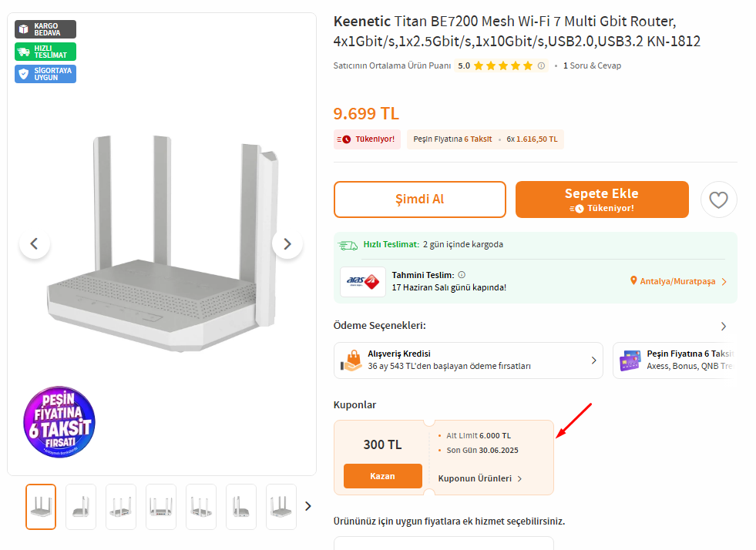Open the 1 Soru & Cevap link

coord(592,65)
